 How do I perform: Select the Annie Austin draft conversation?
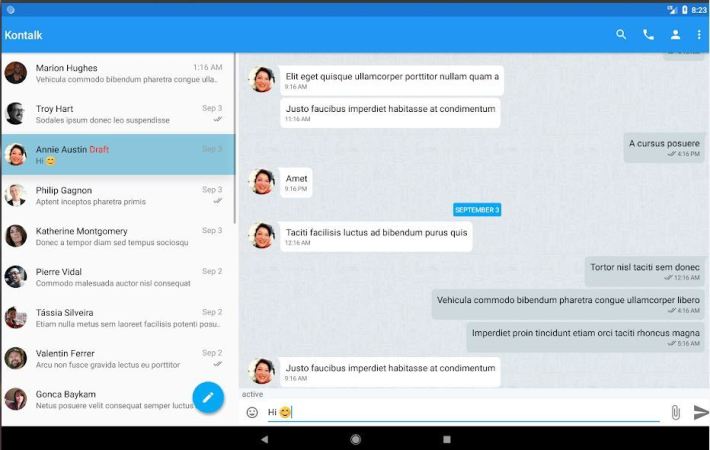click(x=118, y=154)
